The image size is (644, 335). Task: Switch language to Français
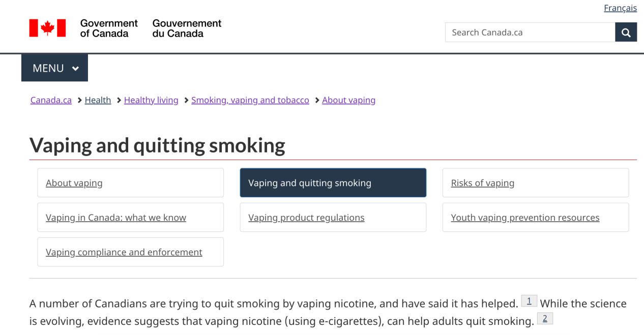pyautogui.click(x=620, y=8)
